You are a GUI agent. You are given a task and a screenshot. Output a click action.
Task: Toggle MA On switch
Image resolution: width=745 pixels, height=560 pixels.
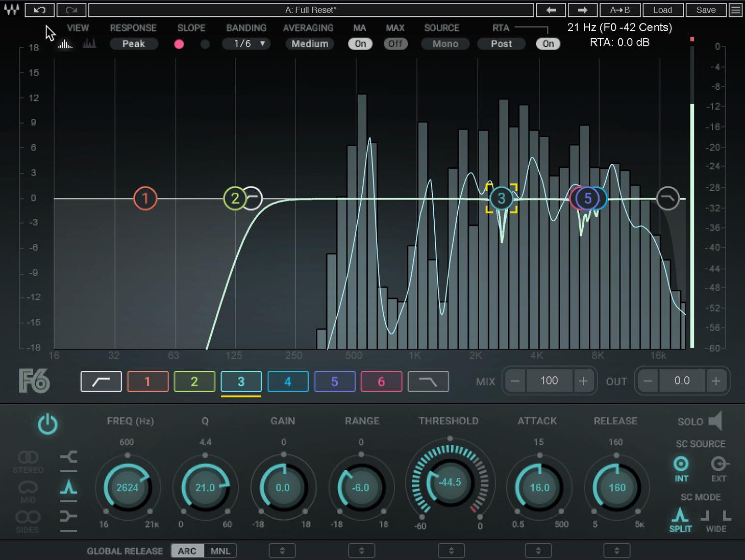tap(360, 44)
